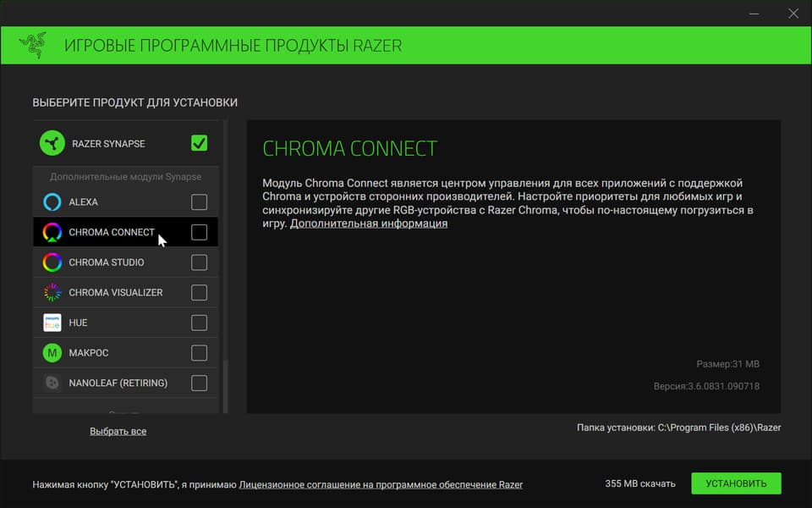Check the Макрос module checkbox

tap(200, 352)
